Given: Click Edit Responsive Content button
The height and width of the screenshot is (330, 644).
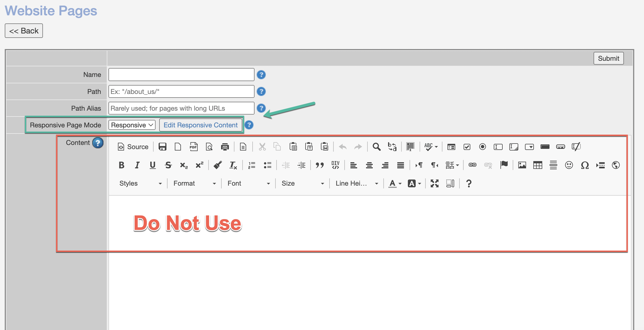Looking at the screenshot, I should pyautogui.click(x=200, y=125).
